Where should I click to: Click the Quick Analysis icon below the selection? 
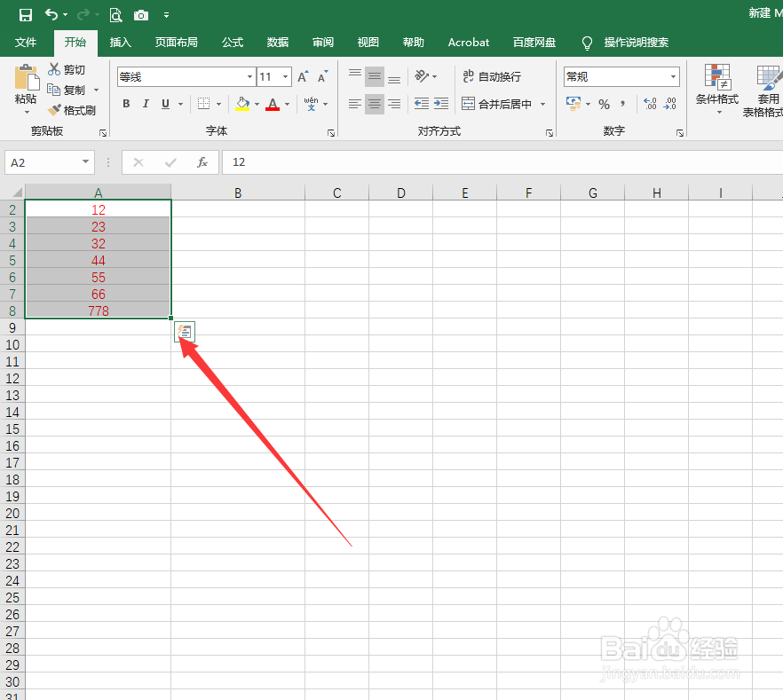pyautogui.click(x=185, y=332)
